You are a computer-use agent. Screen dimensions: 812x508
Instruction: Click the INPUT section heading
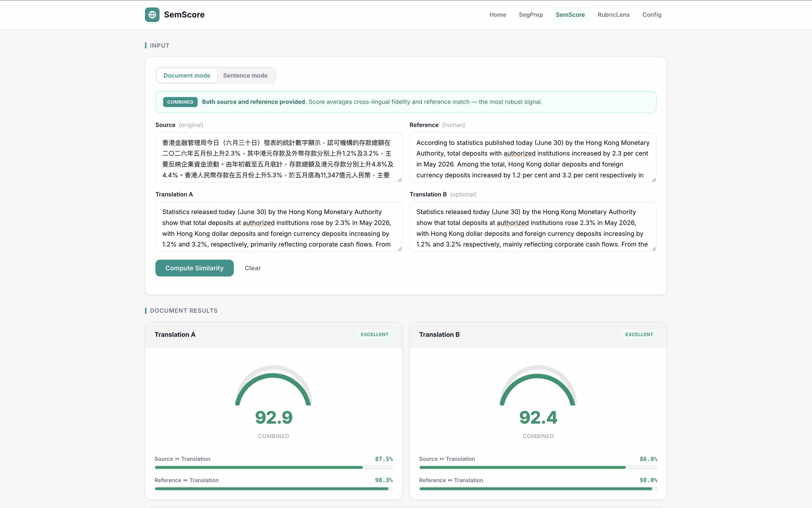tap(159, 45)
